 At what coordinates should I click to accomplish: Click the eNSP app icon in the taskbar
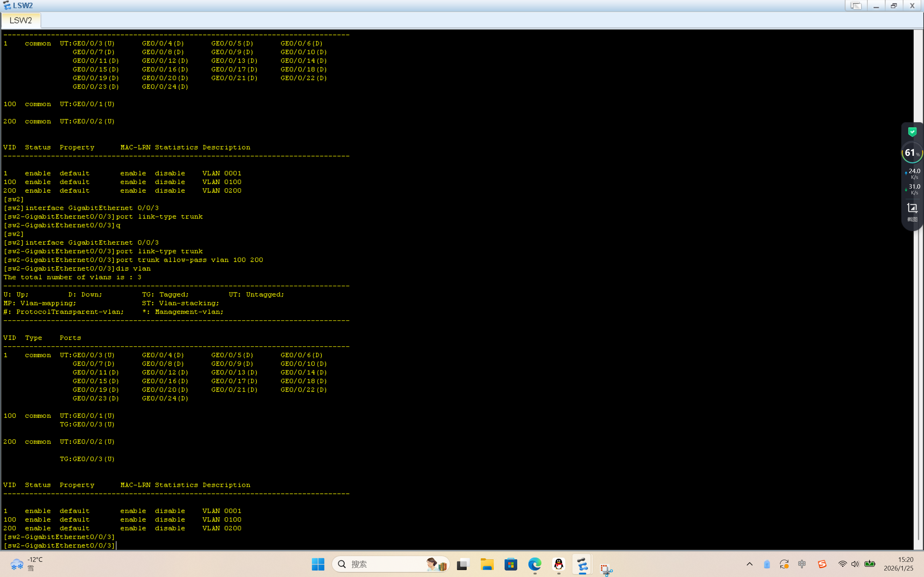click(x=582, y=564)
